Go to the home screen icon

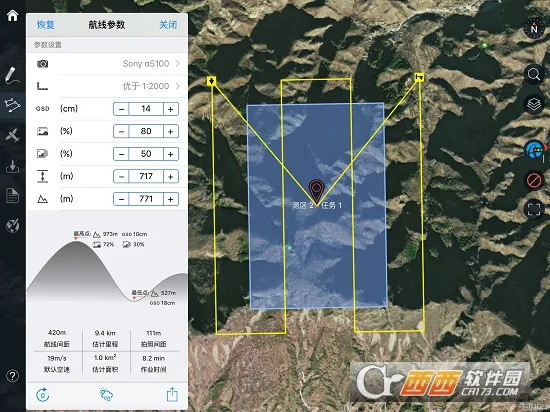tap(13, 15)
